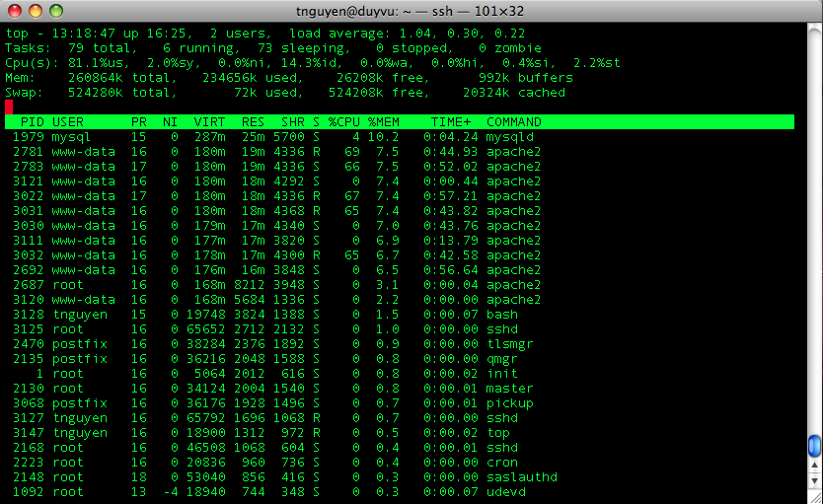Click the 'mysqld' command entry
This screenshot has width=823, height=504.
[509, 137]
